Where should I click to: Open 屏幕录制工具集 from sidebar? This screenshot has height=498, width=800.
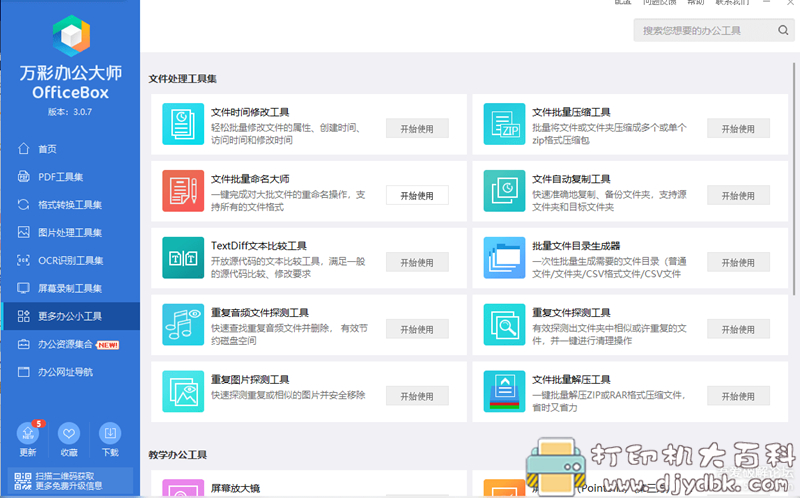(x=70, y=288)
